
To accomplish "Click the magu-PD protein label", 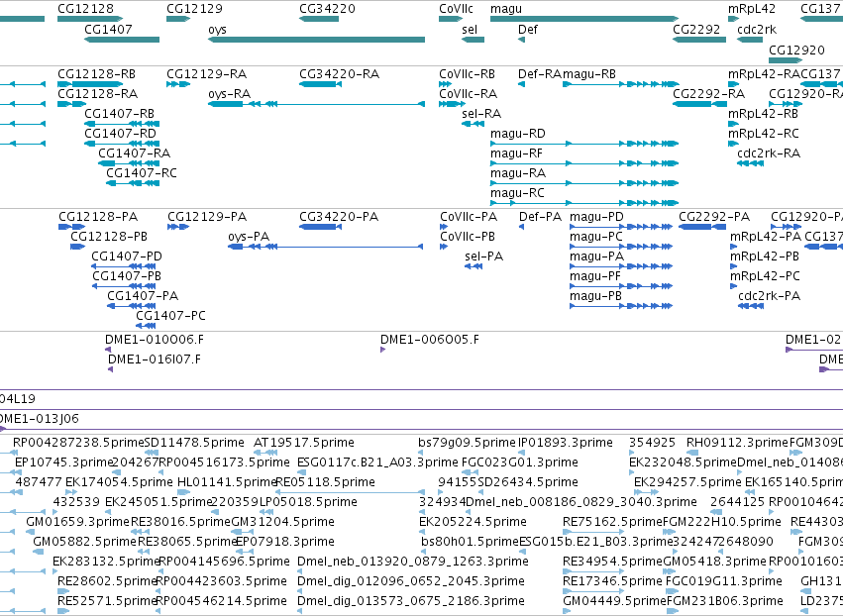I will click(x=596, y=218).
